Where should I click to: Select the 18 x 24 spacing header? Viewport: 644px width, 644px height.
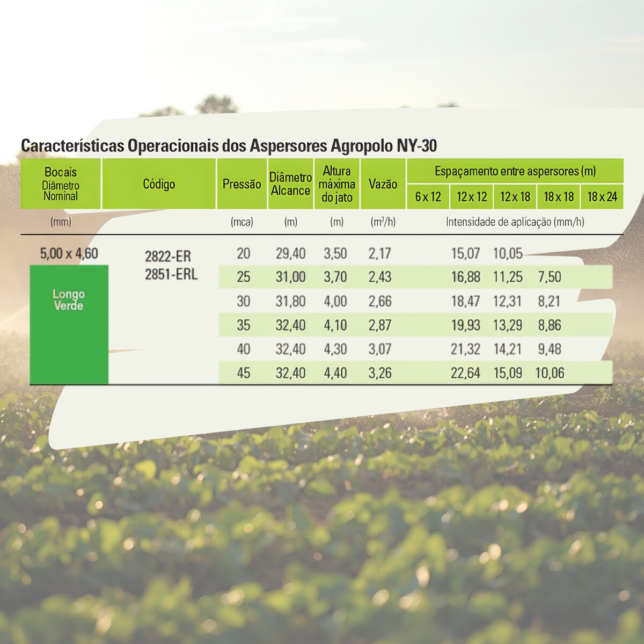click(x=602, y=197)
